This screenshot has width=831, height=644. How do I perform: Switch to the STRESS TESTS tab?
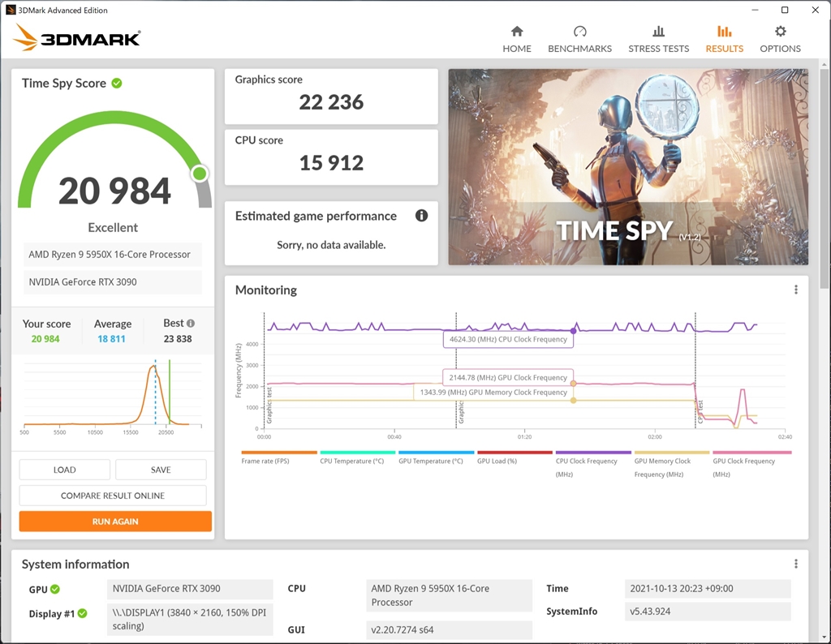[x=659, y=39]
